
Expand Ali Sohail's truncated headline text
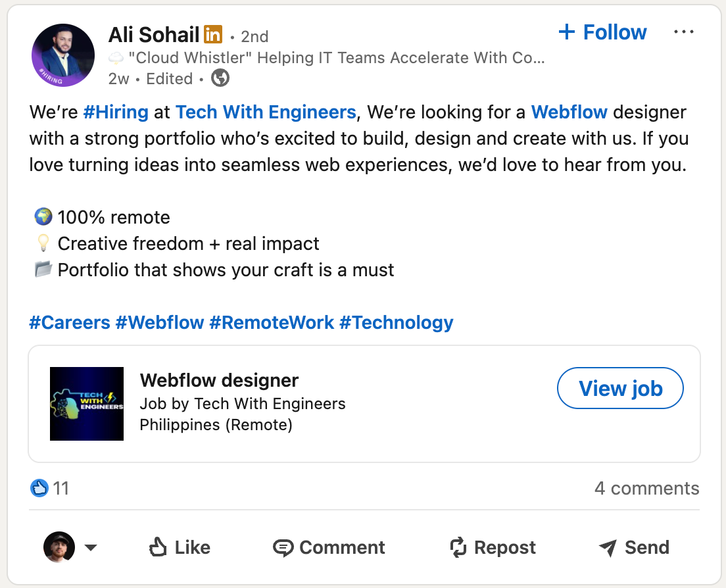click(539, 58)
